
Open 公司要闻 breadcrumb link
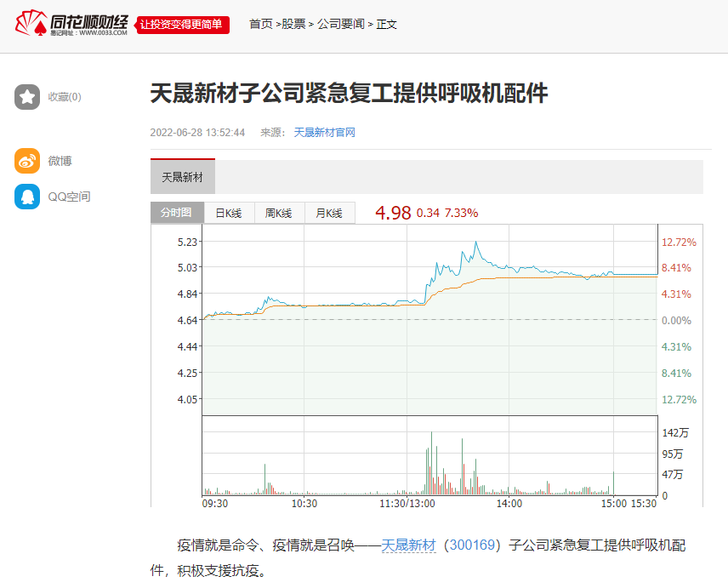[x=340, y=24]
